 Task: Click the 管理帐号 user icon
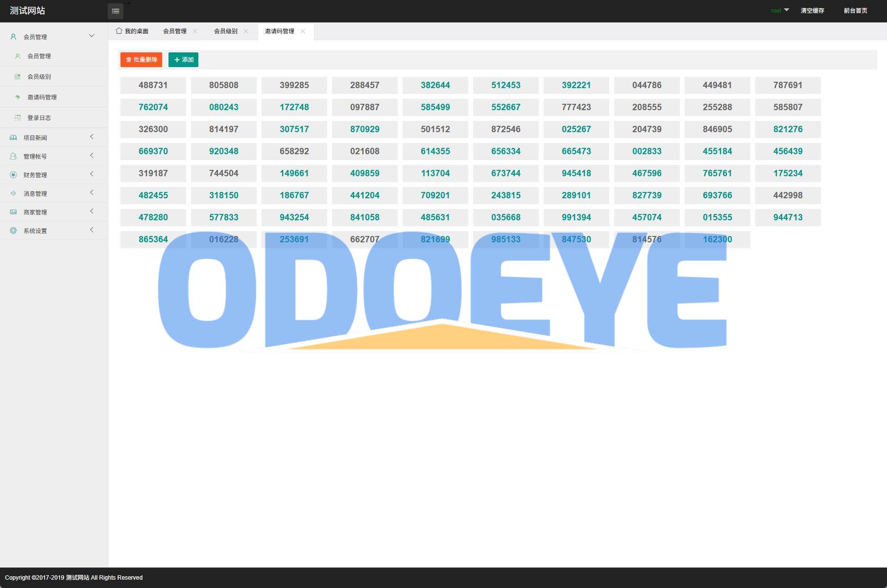coord(13,157)
